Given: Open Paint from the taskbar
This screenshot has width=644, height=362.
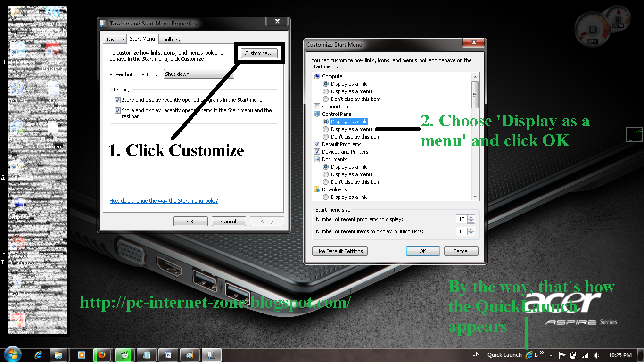Looking at the screenshot, I should pyautogui.click(x=190, y=354).
